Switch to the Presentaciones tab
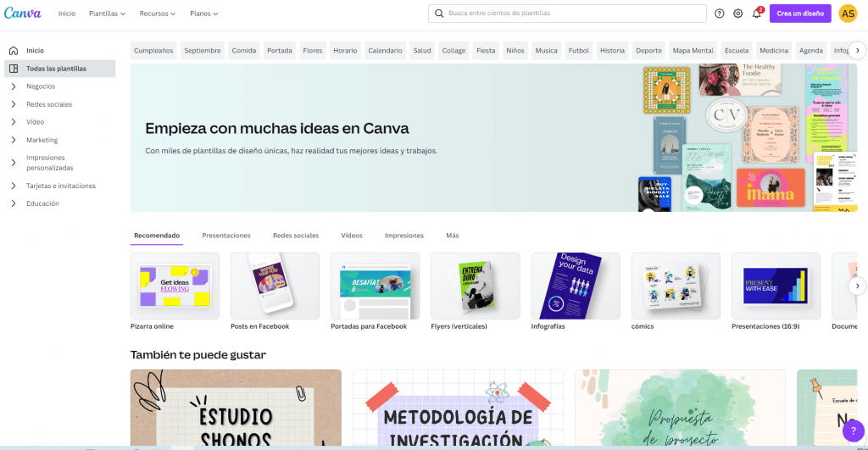Image resolution: width=868 pixels, height=450 pixels. click(226, 236)
